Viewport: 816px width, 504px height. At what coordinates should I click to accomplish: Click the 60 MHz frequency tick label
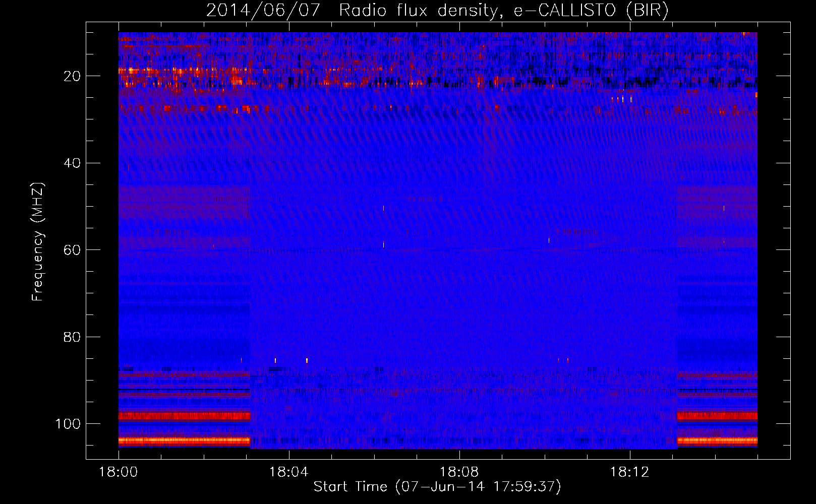[72, 250]
